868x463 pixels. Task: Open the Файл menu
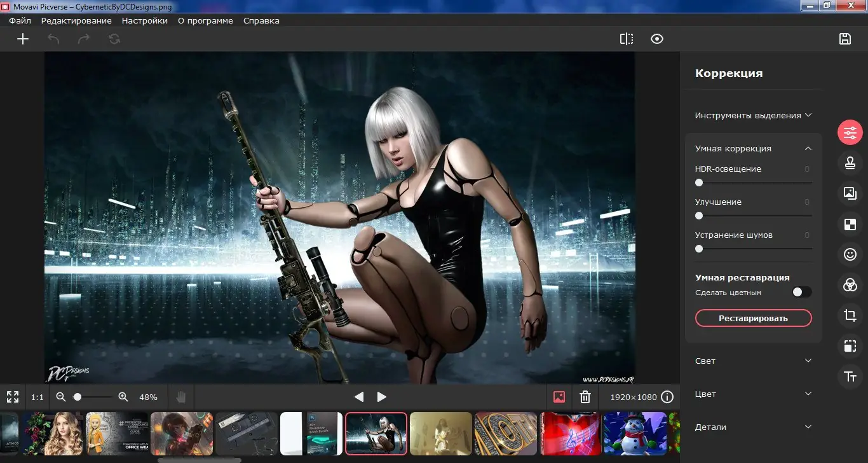coord(19,20)
